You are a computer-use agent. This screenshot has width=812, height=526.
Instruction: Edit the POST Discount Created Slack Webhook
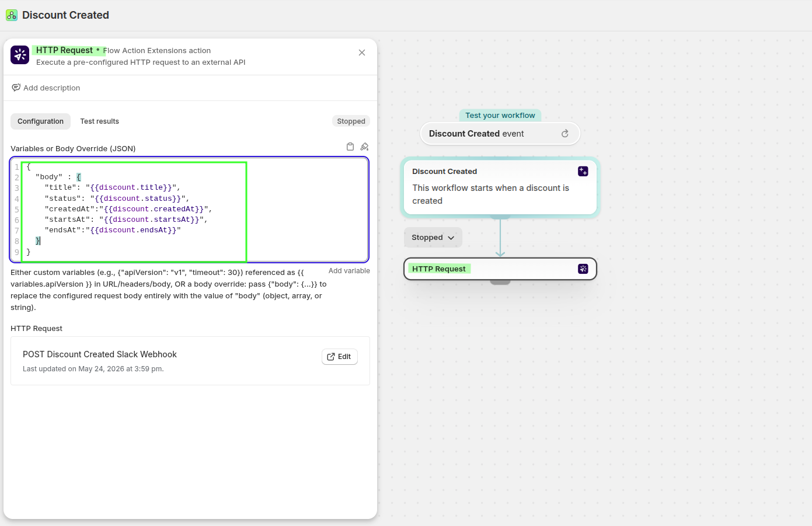339,357
